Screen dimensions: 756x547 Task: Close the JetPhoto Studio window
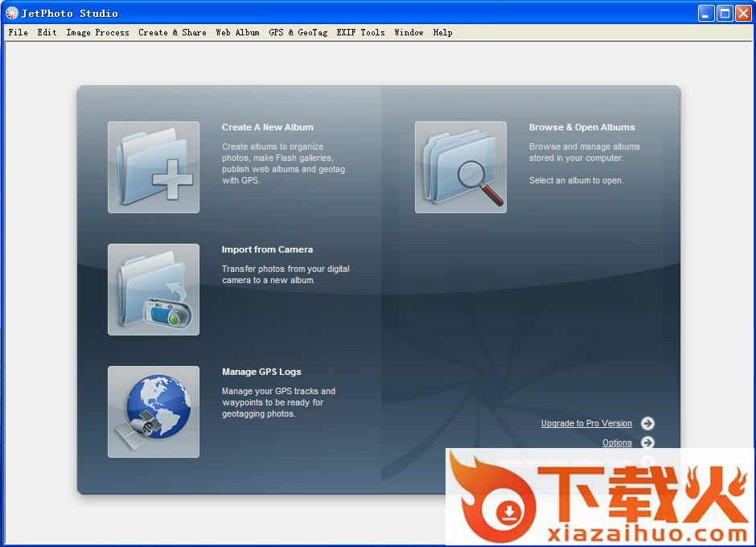(x=743, y=13)
